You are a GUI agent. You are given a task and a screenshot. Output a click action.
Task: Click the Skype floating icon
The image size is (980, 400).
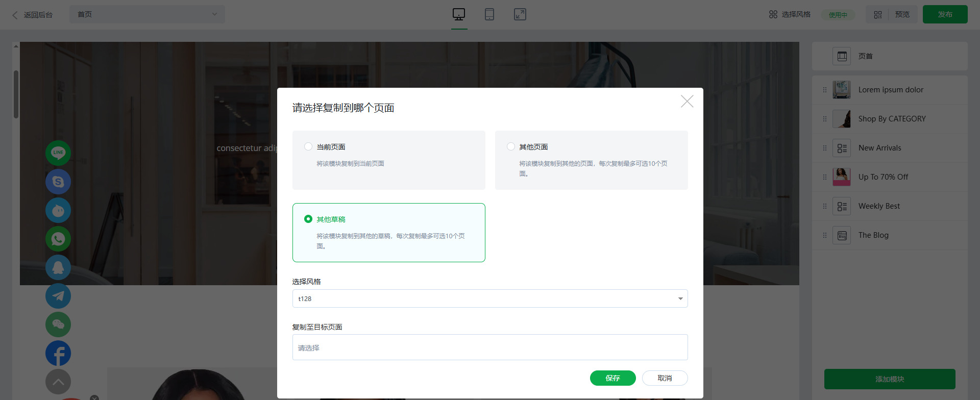coord(58,182)
